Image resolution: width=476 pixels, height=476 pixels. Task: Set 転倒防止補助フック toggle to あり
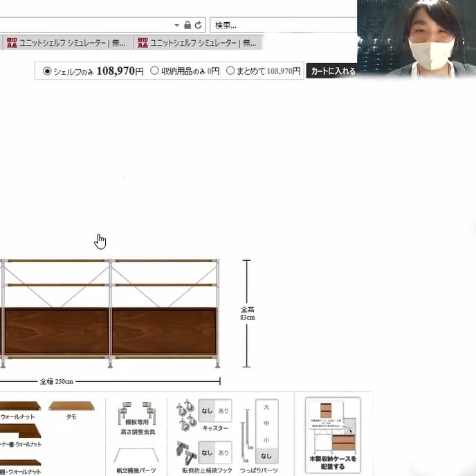(223, 452)
